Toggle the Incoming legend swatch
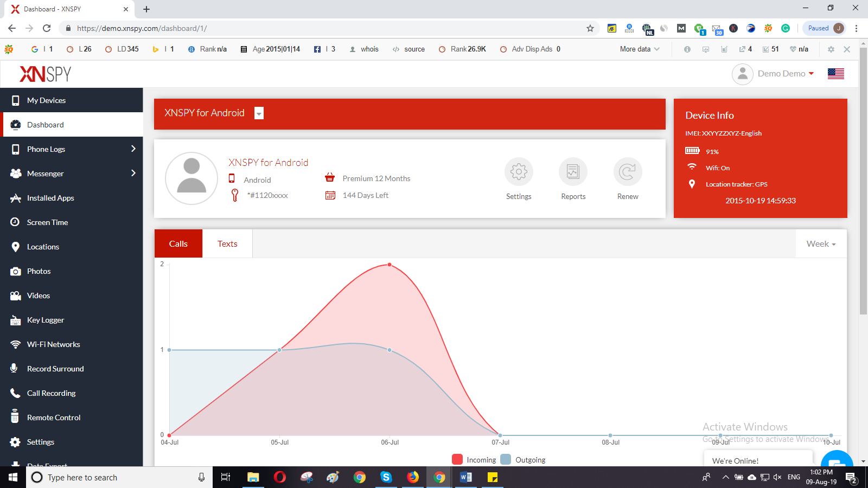 pyautogui.click(x=457, y=459)
